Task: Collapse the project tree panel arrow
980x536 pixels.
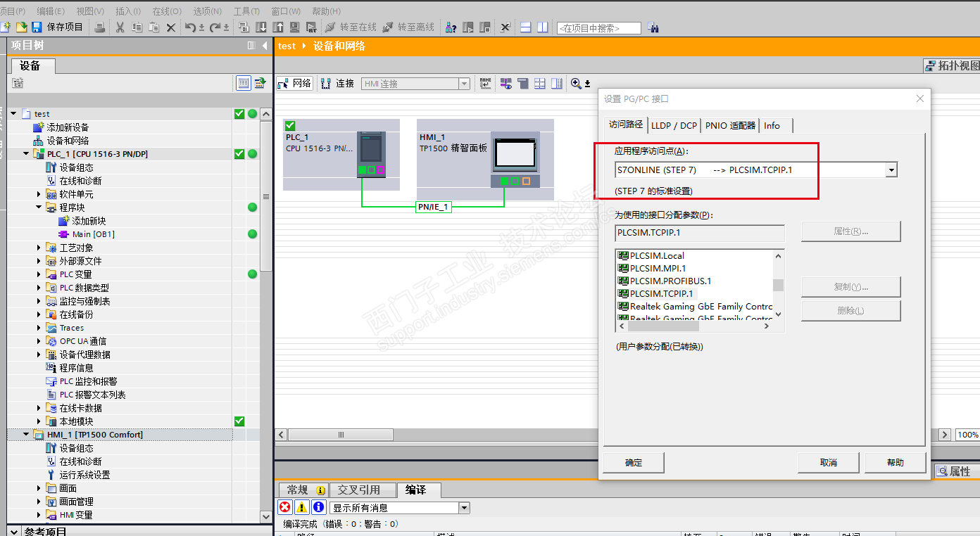Action: coord(265,46)
